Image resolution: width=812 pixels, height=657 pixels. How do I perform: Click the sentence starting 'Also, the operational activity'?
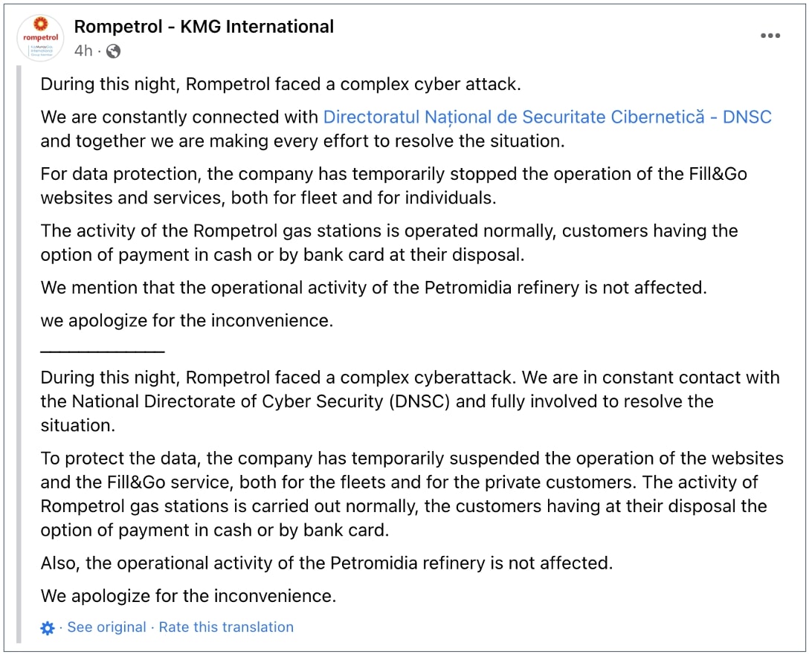click(x=326, y=563)
